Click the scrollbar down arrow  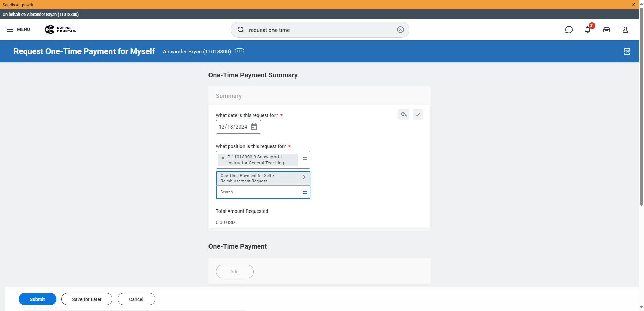(641, 307)
